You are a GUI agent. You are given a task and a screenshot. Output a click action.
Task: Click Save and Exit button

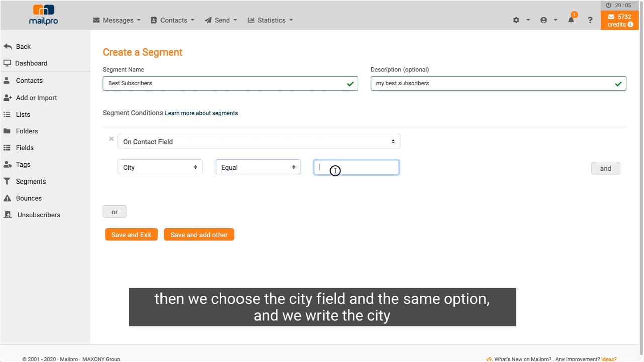point(131,235)
